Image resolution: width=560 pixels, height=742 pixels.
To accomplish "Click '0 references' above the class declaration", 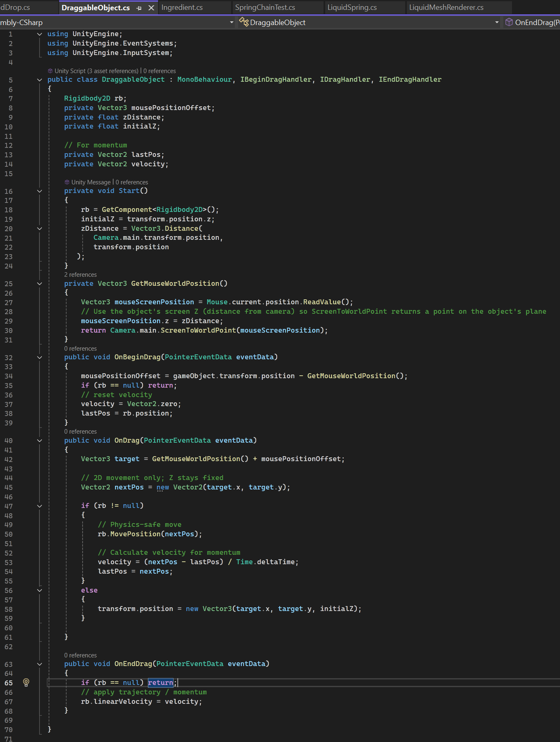I will pos(160,71).
